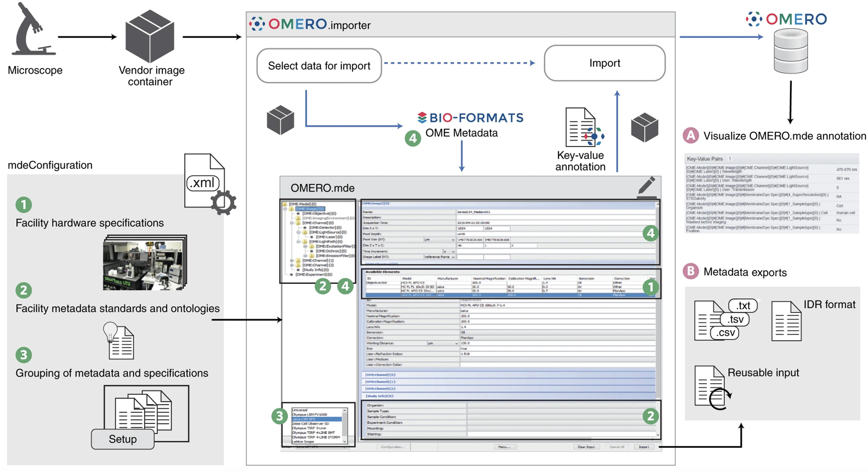Screen dimensions: 868x472
Task: Click the pencil edit icon in OMERO.mde
Action: (646, 187)
